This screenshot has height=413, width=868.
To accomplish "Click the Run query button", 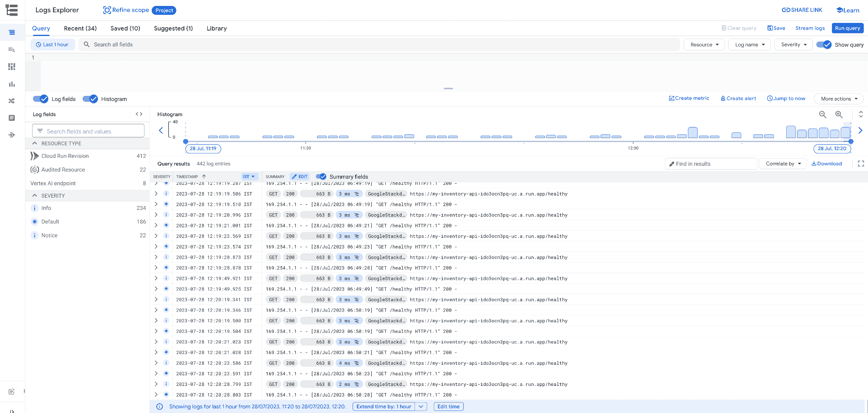I will pos(847,28).
